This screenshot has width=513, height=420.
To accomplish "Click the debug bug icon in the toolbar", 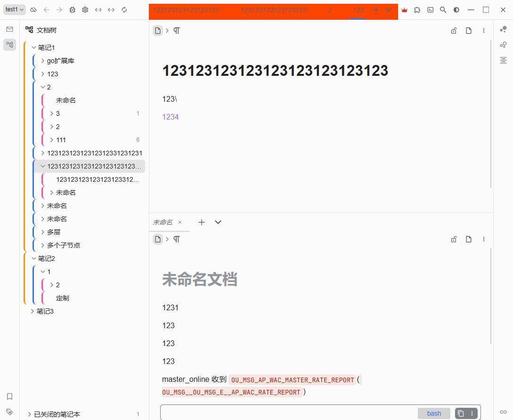I will [x=72, y=9].
